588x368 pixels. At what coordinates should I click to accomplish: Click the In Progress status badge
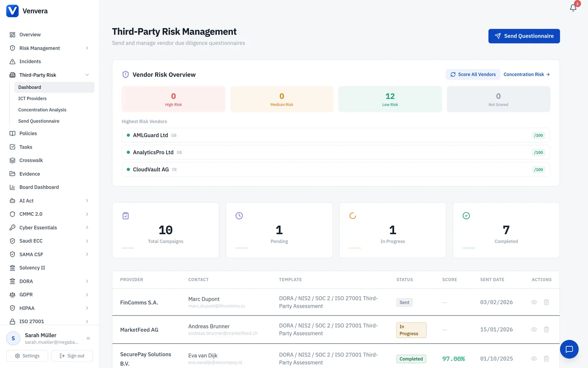click(x=411, y=330)
